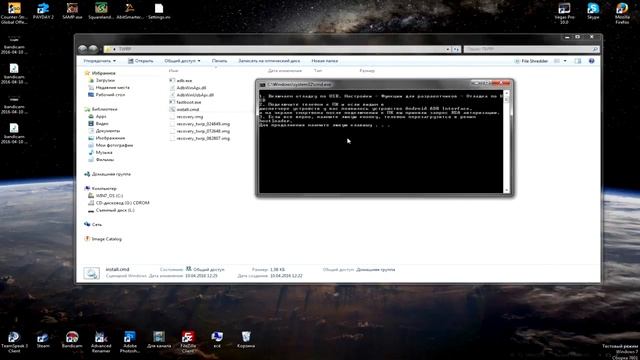Open the Adobe Photoshop desktop icon
Screen dimensions: 640x360
[x=130, y=342]
